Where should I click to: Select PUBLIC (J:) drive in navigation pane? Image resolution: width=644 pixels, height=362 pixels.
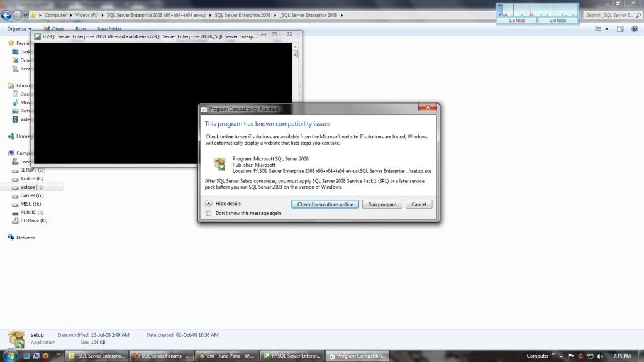pyautogui.click(x=31, y=212)
